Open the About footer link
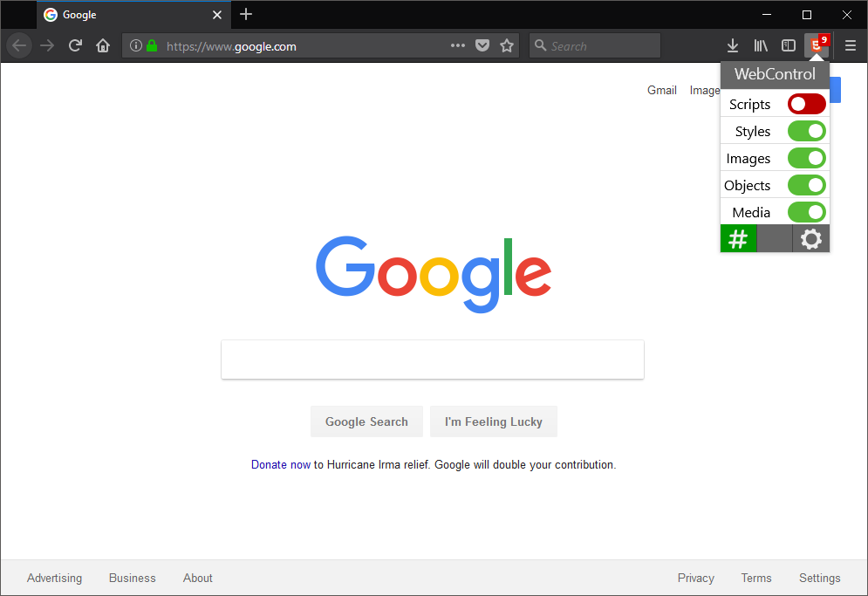The width and height of the screenshot is (868, 596). [198, 578]
